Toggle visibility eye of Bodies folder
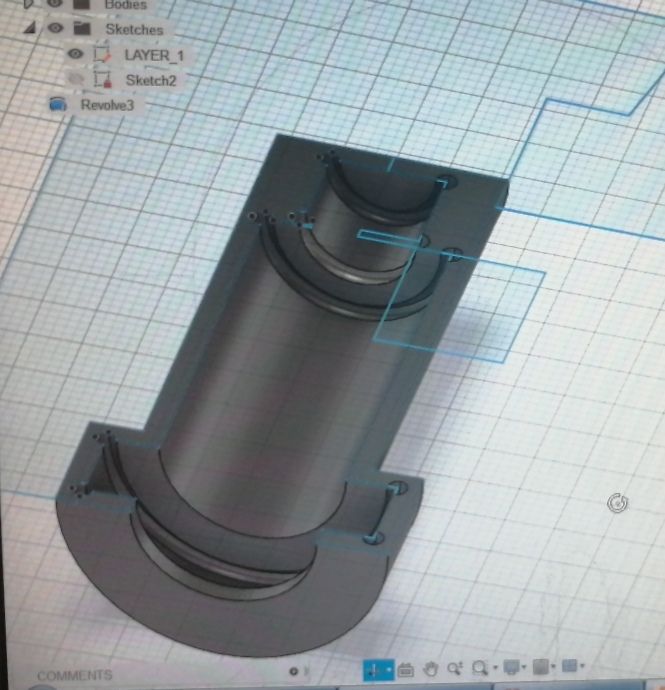 coord(54,3)
